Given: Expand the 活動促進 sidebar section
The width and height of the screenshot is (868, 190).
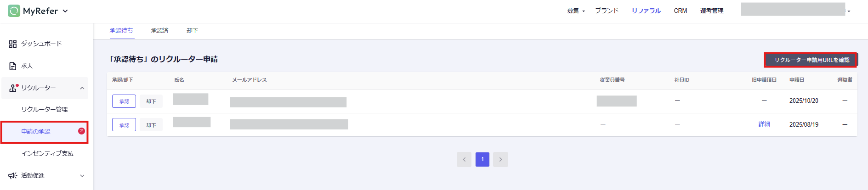Looking at the screenshot, I should tap(82, 176).
